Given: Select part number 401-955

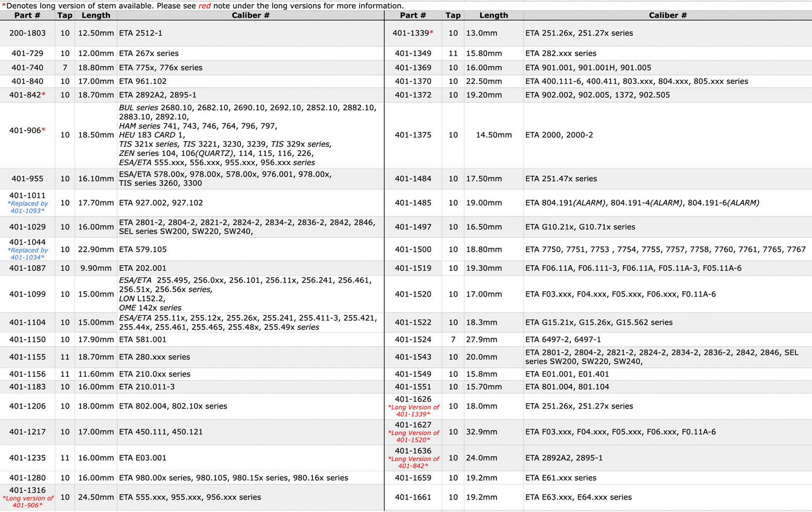Looking at the screenshot, I should click(28, 179).
